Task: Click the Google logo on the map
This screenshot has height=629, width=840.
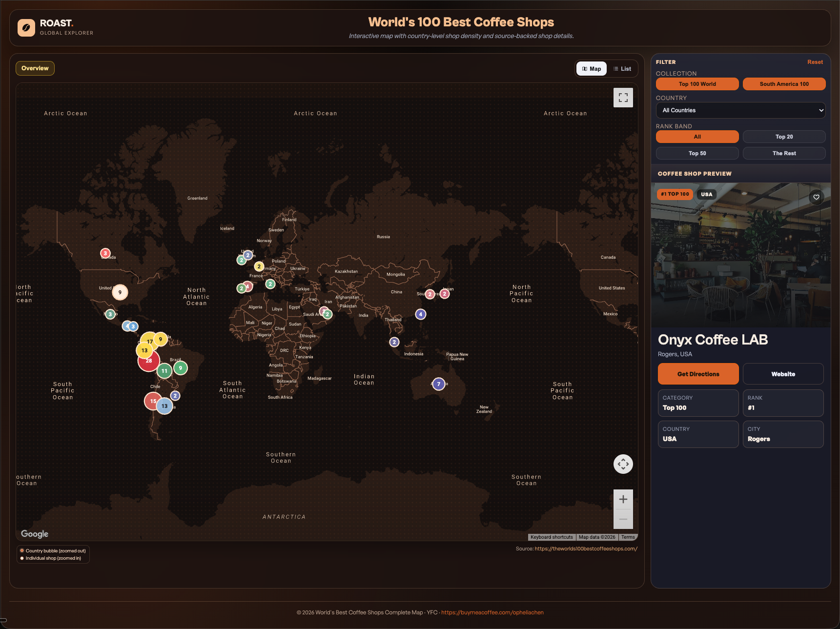Action: (x=35, y=534)
